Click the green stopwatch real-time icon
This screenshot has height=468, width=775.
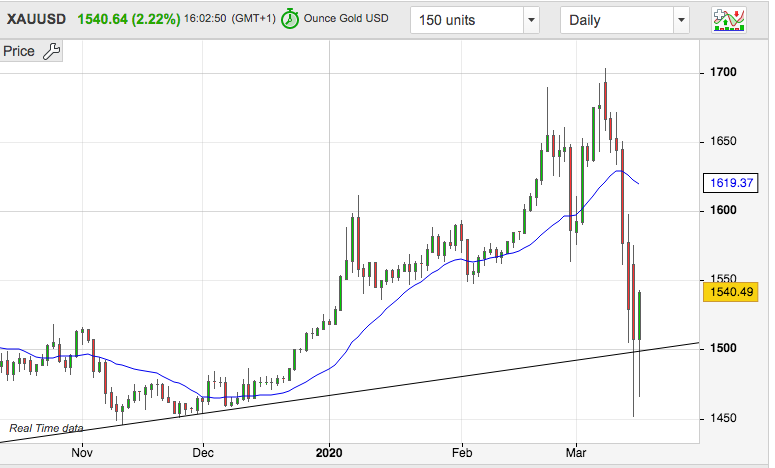pos(290,19)
